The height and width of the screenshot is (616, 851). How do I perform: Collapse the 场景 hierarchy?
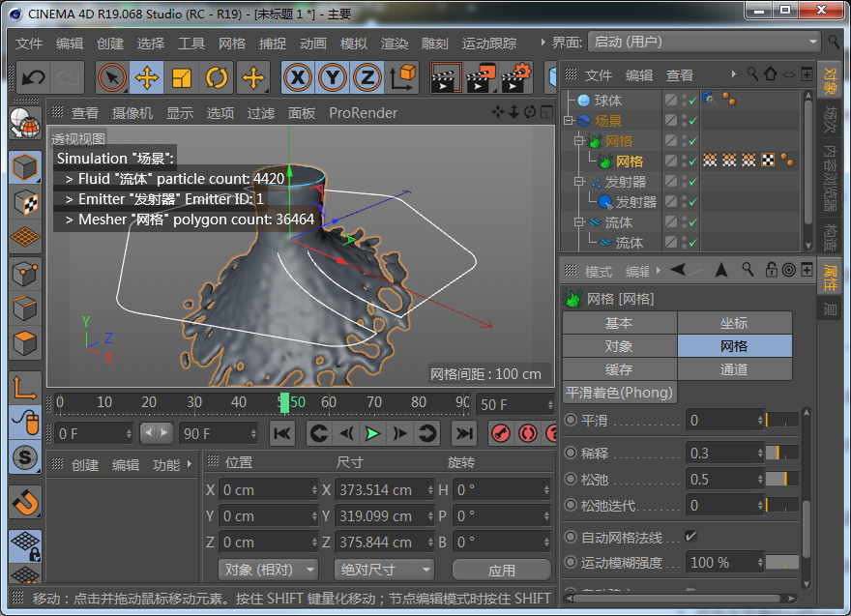coord(569,119)
